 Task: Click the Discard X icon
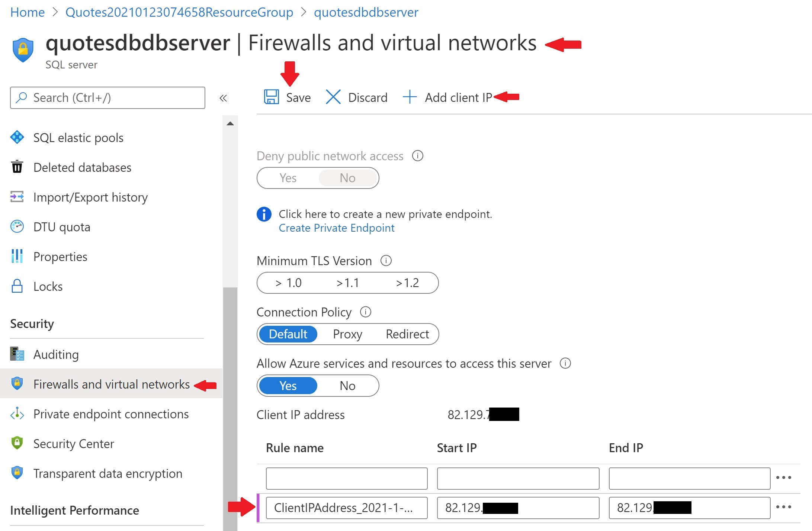tap(333, 97)
